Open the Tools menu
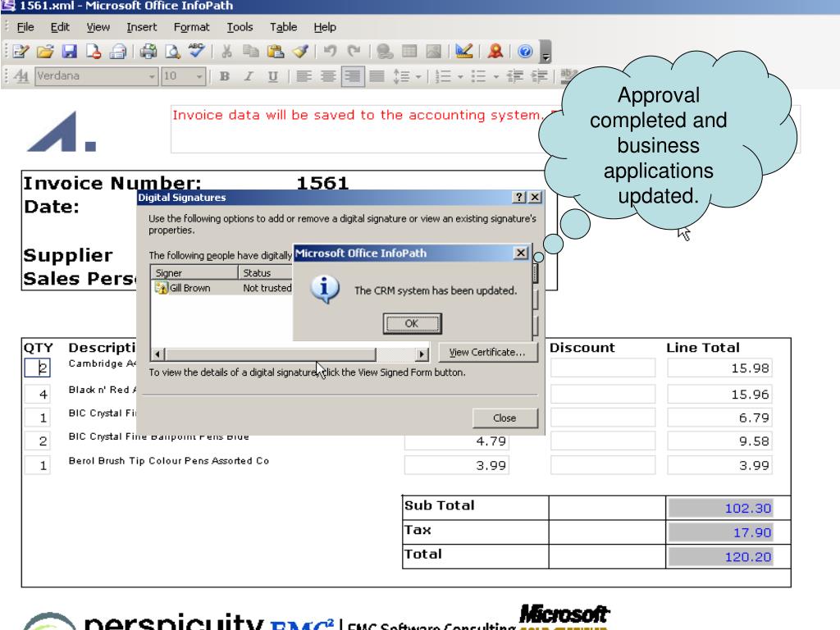The width and height of the screenshot is (840, 630). 240,27
